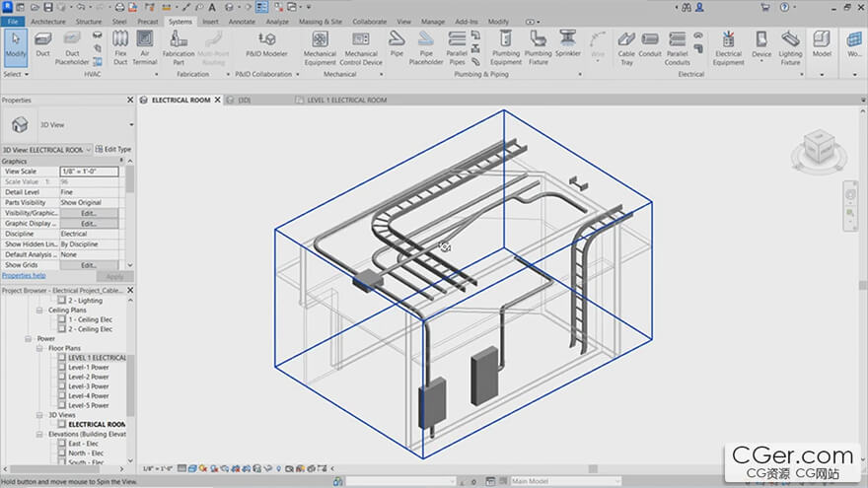Expand the Mechanical panel dropdown arrow
Viewport: 868px width, 488px height.
coord(382,74)
